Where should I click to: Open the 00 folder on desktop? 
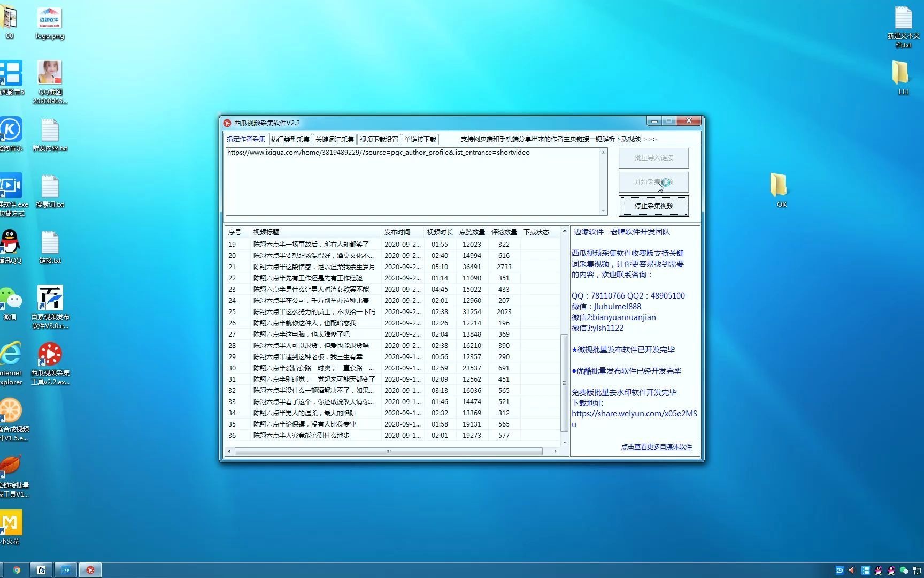coord(10,22)
